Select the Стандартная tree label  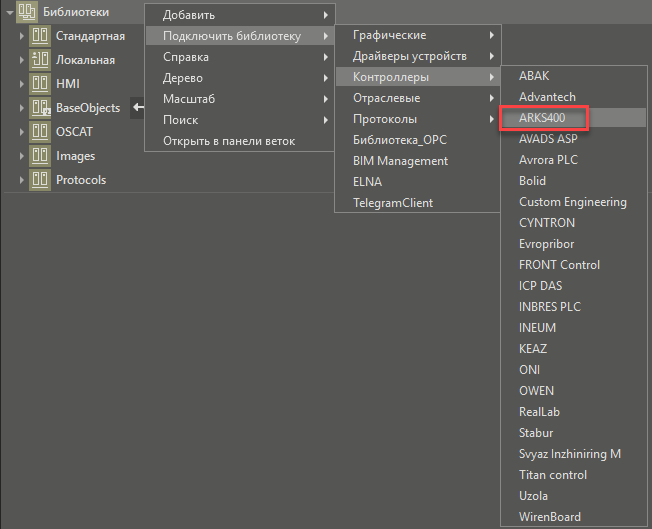point(90,36)
